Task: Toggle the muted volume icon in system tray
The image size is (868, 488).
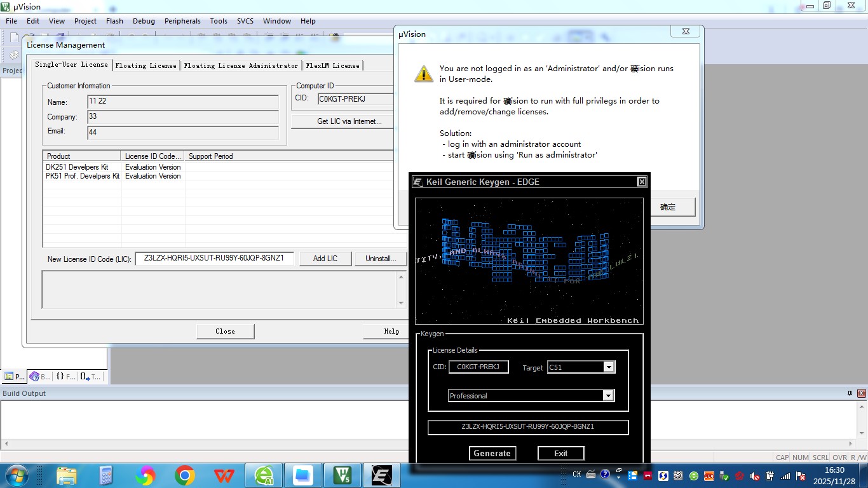Action: coord(755,475)
